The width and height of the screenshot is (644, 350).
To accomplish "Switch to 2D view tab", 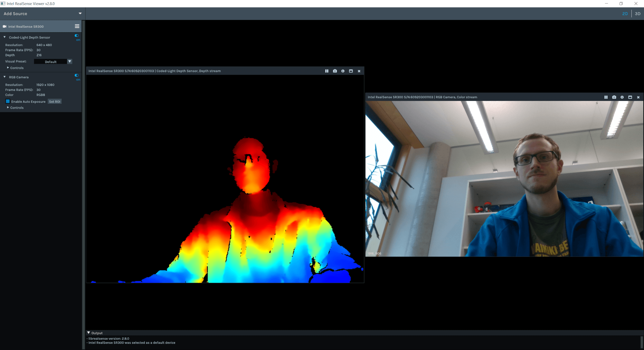I will pos(625,13).
